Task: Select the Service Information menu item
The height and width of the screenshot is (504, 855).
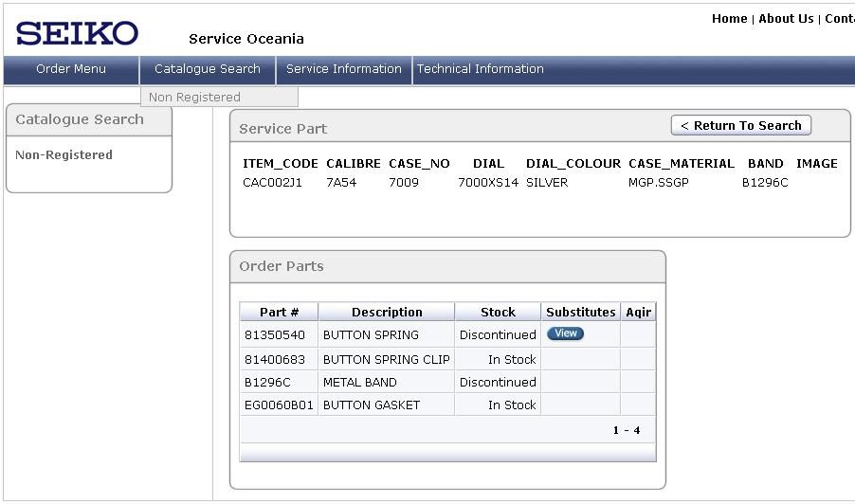Action: point(343,69)
